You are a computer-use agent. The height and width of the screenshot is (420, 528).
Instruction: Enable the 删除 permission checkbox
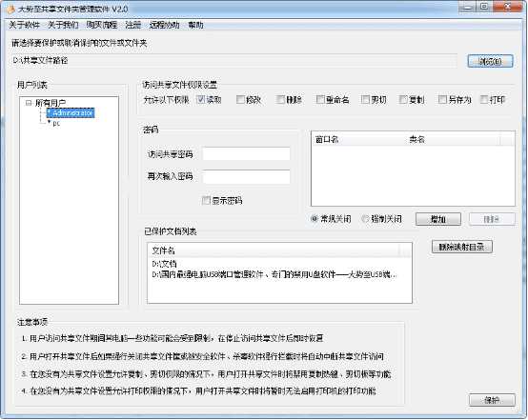click(280, 99)
